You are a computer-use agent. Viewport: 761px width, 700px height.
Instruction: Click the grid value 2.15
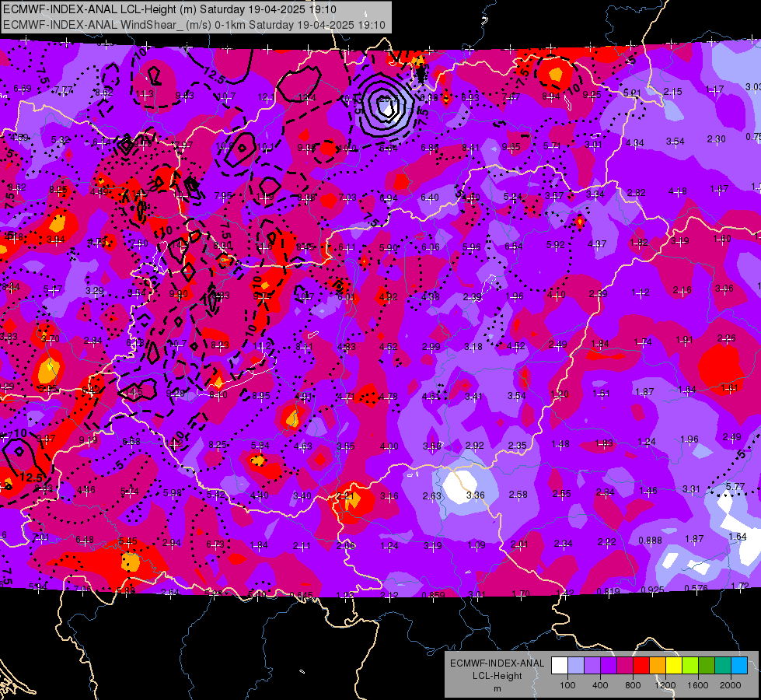pyautogui.click(x=672, y=92)
